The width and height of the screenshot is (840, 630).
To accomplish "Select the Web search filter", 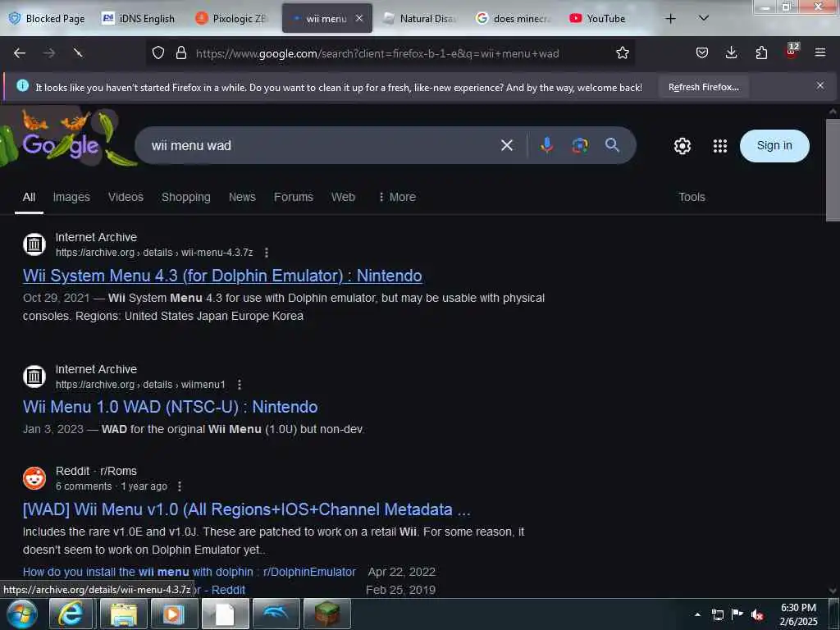I will tap(343, 197).
